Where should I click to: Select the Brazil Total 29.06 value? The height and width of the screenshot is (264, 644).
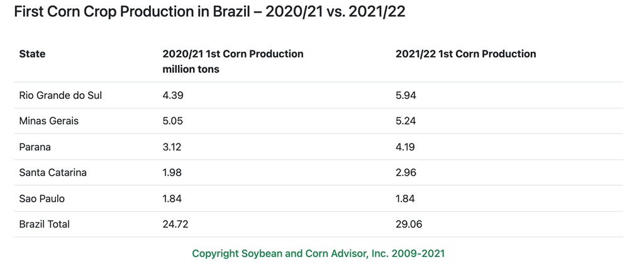pyautogui.click(x=409, y=224)
